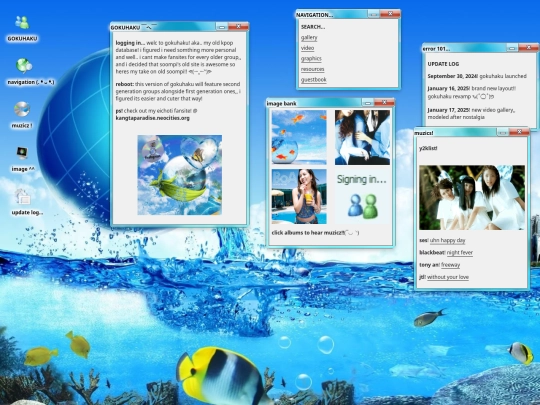540x405 pixels.
Task: Play the 'uhn happy day' song link
Action: pos(448,240)
